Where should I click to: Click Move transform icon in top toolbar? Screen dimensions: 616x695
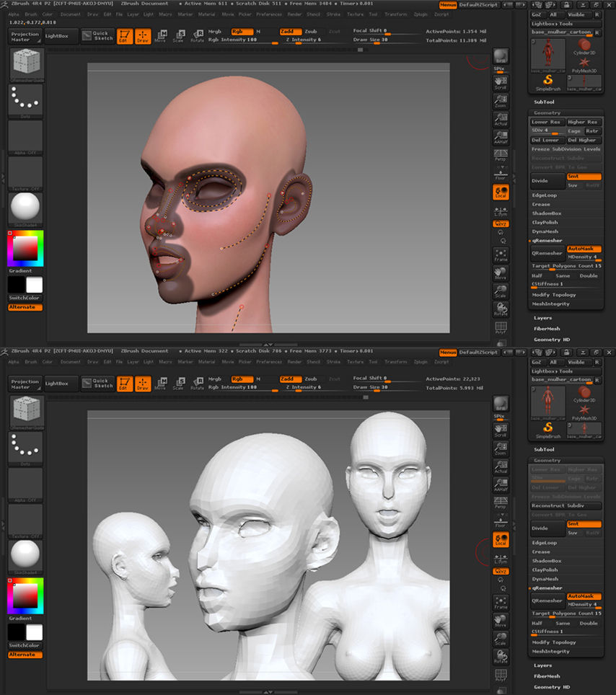click(160, 36)
